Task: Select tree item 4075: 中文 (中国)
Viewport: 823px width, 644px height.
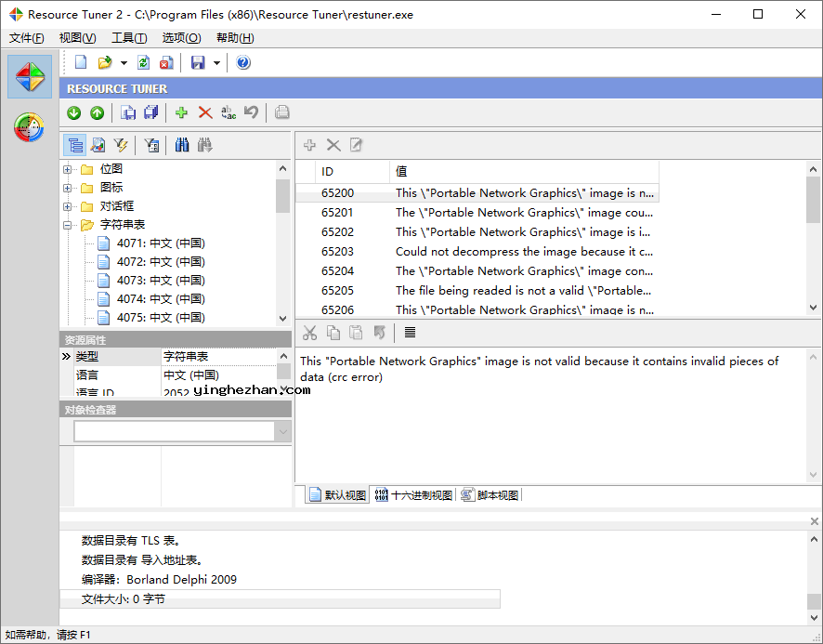Action: tap(161, 317)
